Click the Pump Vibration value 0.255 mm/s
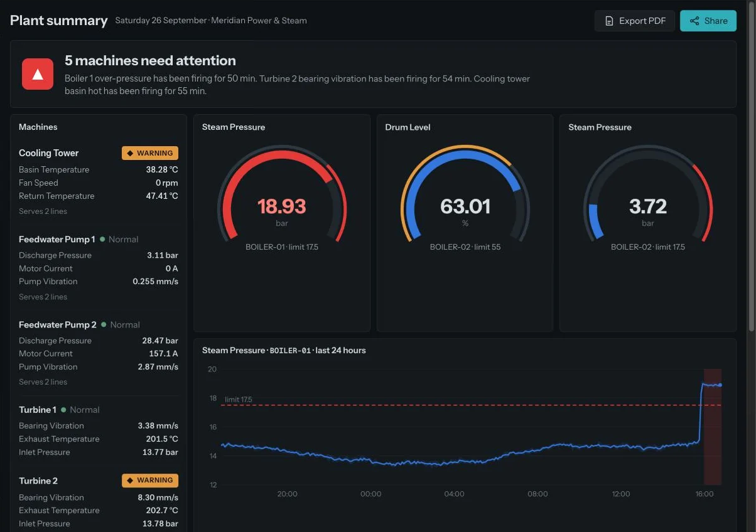This screenshot has width=756, height=532. 156,282
